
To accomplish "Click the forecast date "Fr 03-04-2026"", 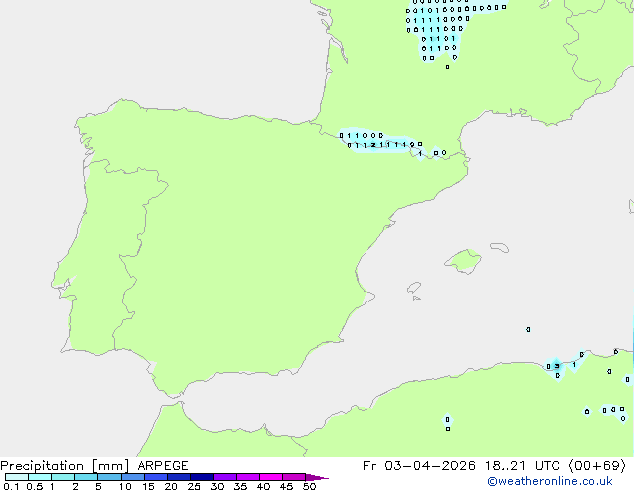I will [419, 466].
